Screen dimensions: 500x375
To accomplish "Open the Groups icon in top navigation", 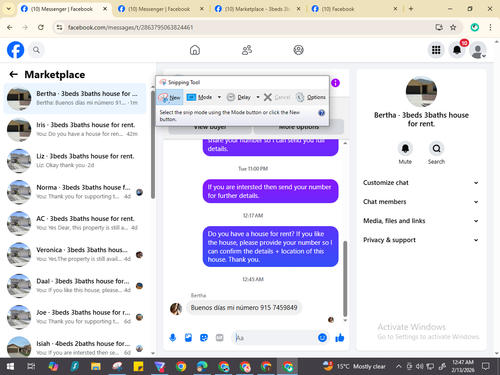I will (x=298, y=50).
